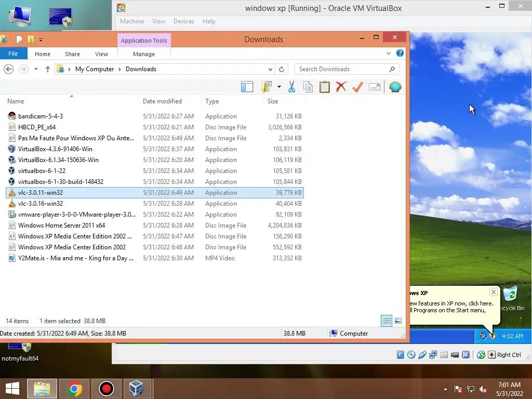
Task: Open dropdown arrow beside folder options icon
Action: coord(279,87)
